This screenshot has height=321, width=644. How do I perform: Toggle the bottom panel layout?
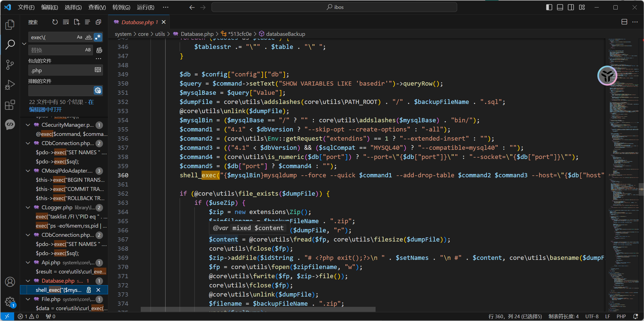point(560,7)
